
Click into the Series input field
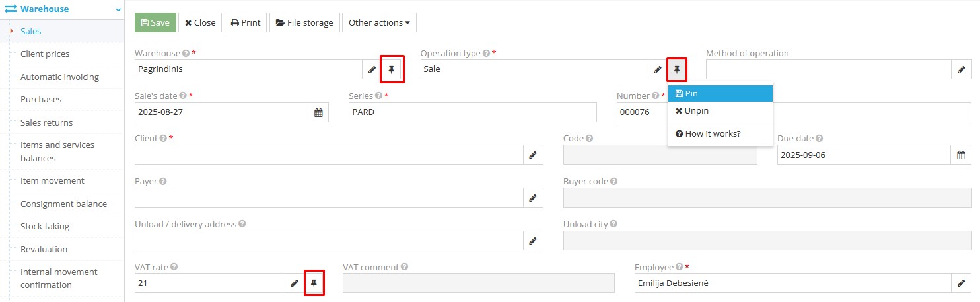472,112
